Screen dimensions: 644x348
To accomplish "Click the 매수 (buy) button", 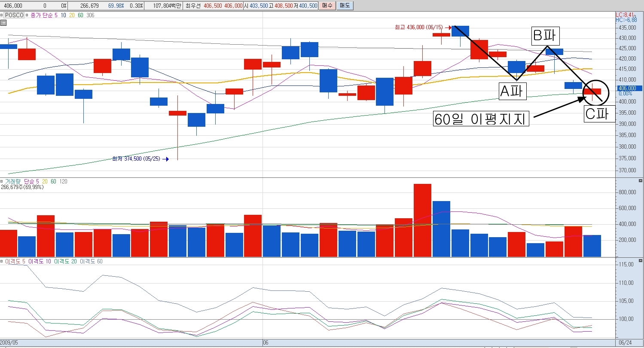I will [x=327, y=6].
